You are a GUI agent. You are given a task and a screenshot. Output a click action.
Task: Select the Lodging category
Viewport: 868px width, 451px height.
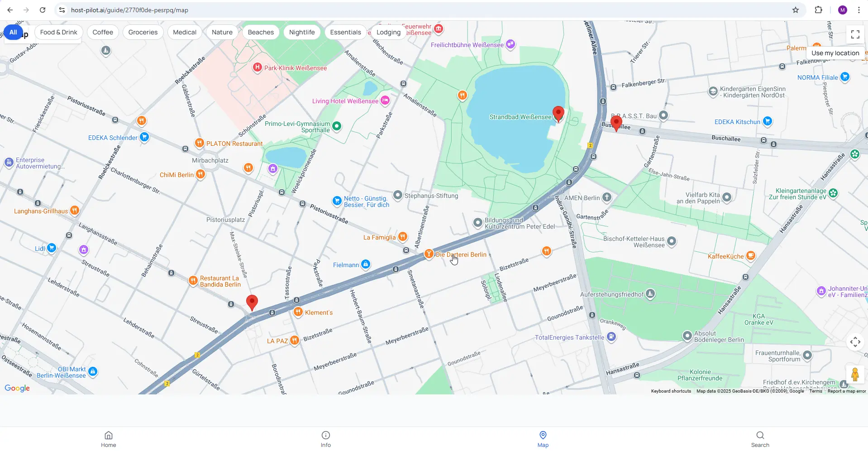pos(388,32)
